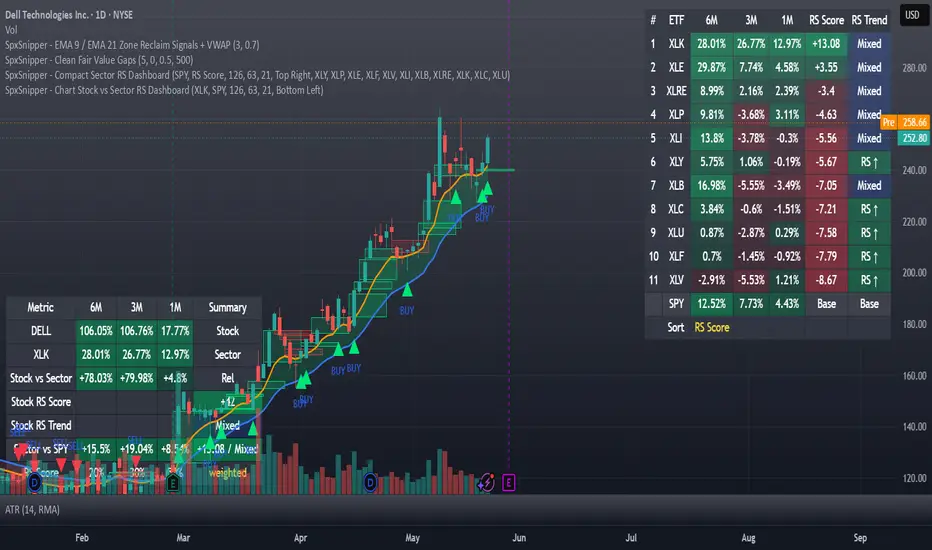Click the RS Trend column header
The width and height of the screenshot is (932, 550).
coord(869,20)
